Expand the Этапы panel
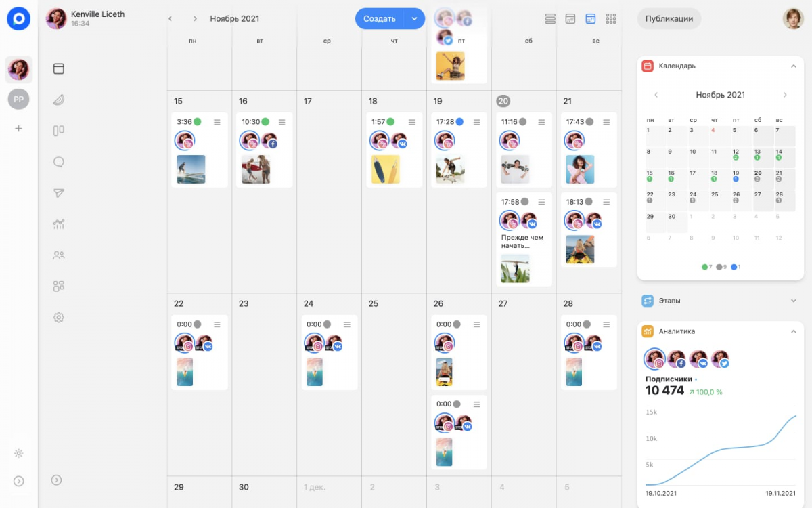The height and width of the screenshot is (508, 812). click(793, 301)
